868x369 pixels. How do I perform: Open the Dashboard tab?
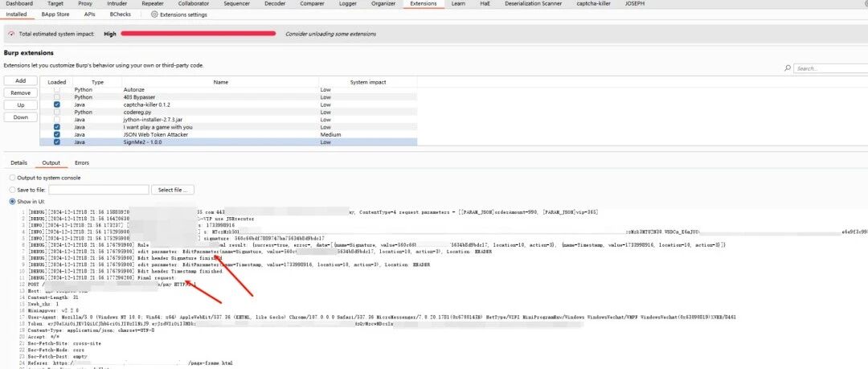[x=19, y=3]
